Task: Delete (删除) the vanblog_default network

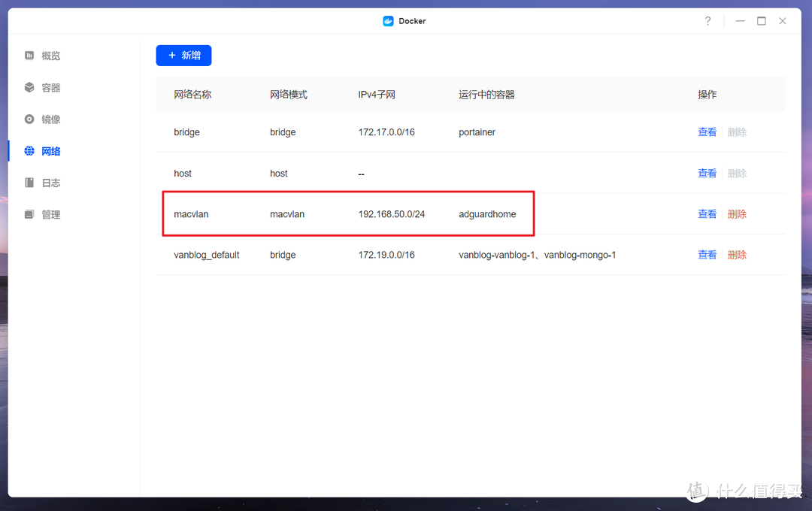Action: (737, 254)
